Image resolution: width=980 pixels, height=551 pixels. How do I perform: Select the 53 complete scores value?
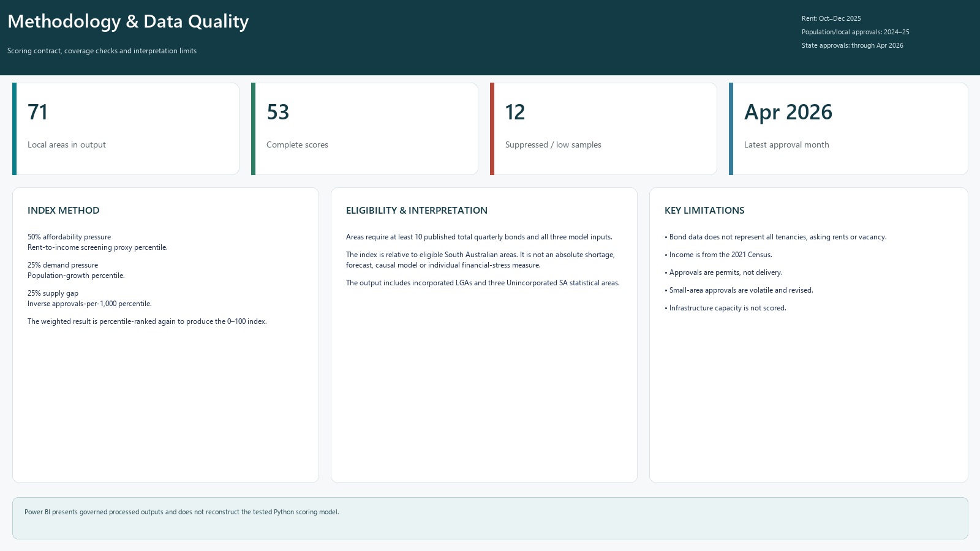click(277, 112)
